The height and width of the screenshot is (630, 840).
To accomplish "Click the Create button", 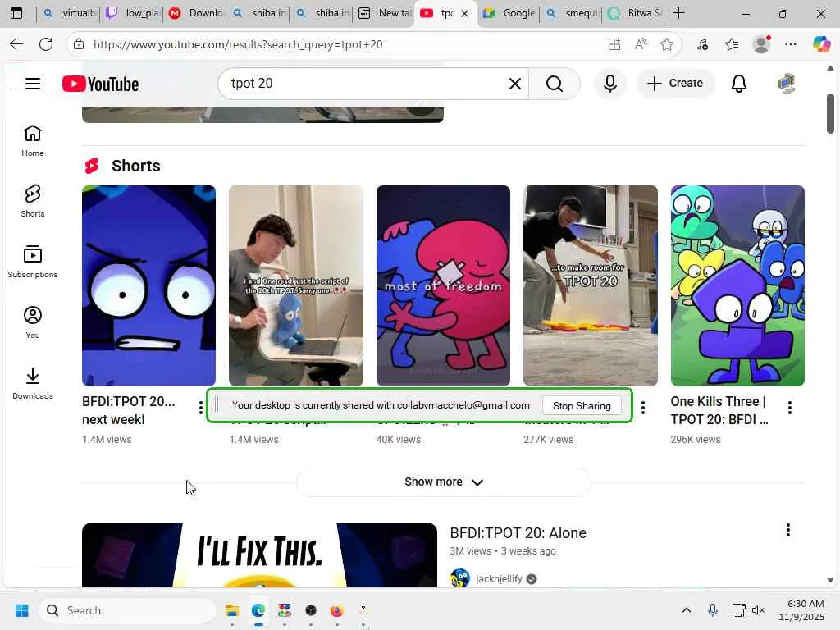I will [676, 84].
